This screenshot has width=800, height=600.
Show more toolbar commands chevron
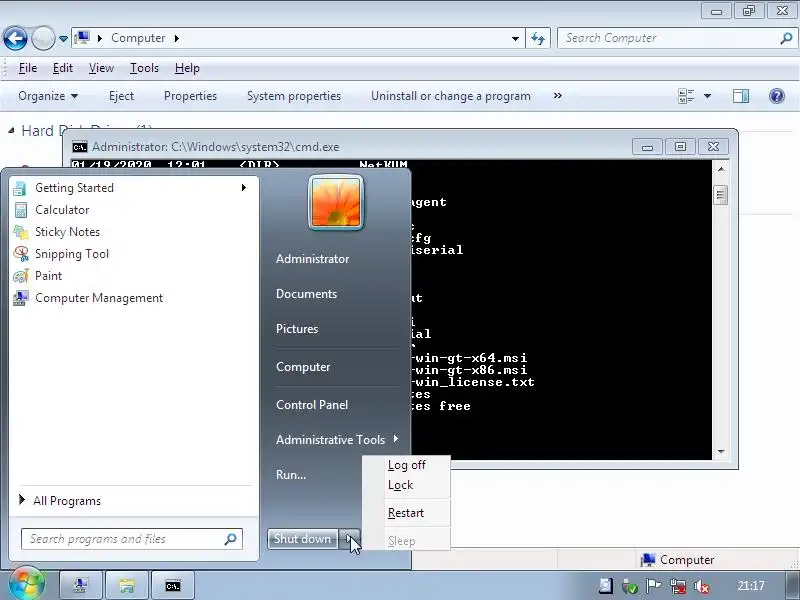pyautogui.click(x=558, y=96)
